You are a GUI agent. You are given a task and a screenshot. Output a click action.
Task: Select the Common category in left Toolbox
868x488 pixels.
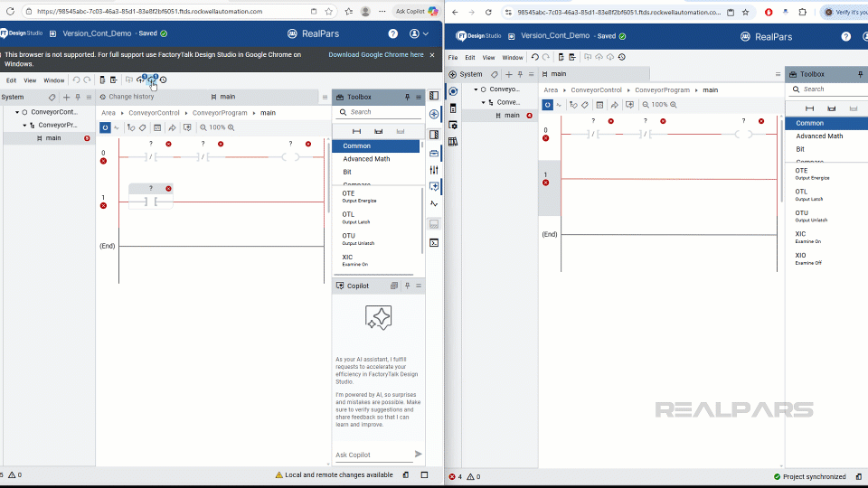[376, 146]
